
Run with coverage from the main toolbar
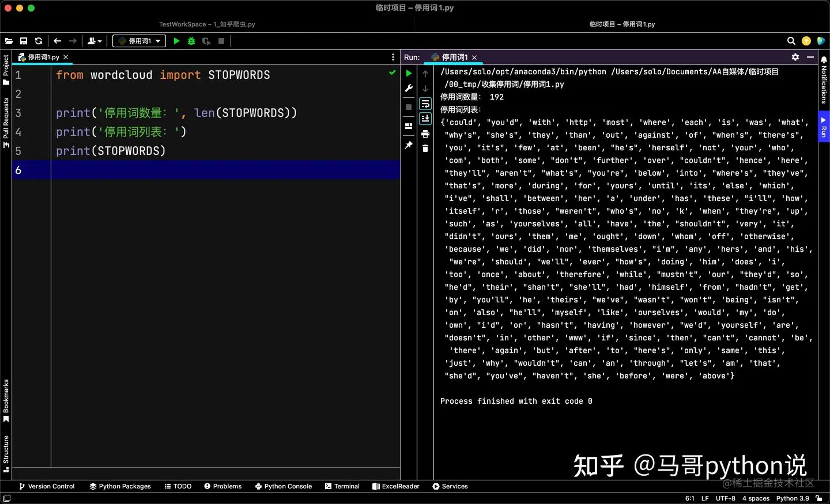tap(206, 41)
